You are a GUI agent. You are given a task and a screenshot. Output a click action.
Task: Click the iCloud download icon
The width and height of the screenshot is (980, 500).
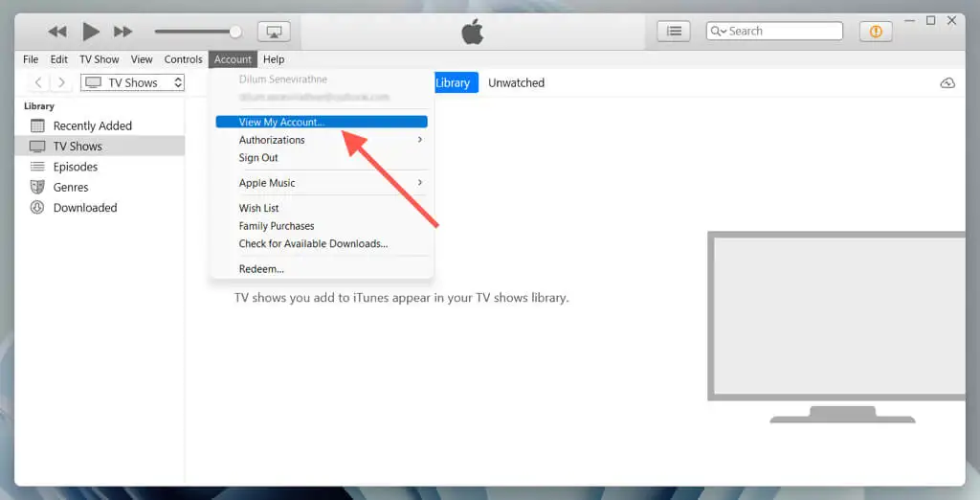(x=947, y=82)
